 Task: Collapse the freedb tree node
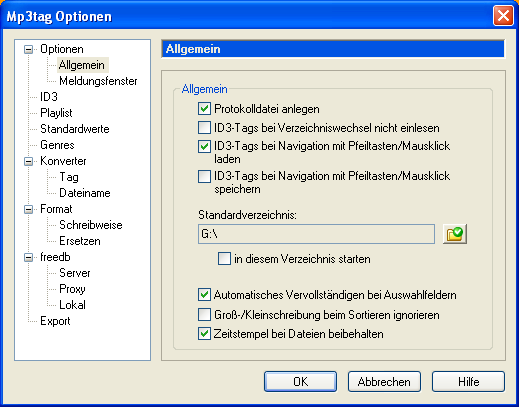point(29,257)
